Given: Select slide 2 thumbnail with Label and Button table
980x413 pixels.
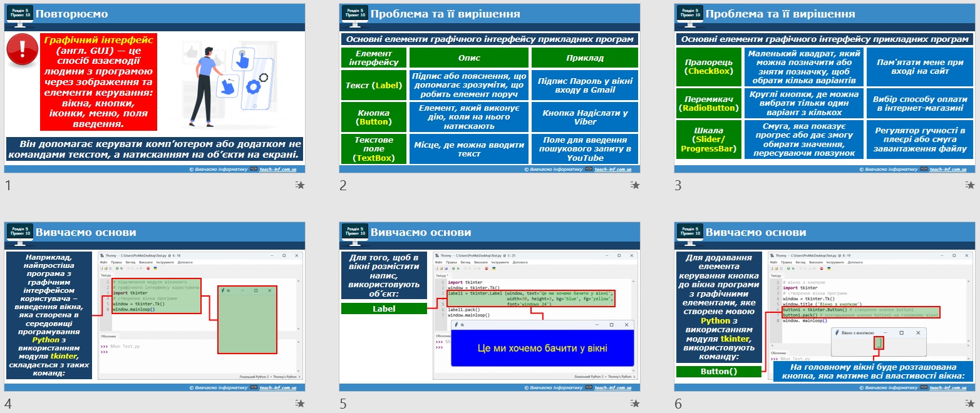Looking at the screenshot, I should (x=490, y=88).
